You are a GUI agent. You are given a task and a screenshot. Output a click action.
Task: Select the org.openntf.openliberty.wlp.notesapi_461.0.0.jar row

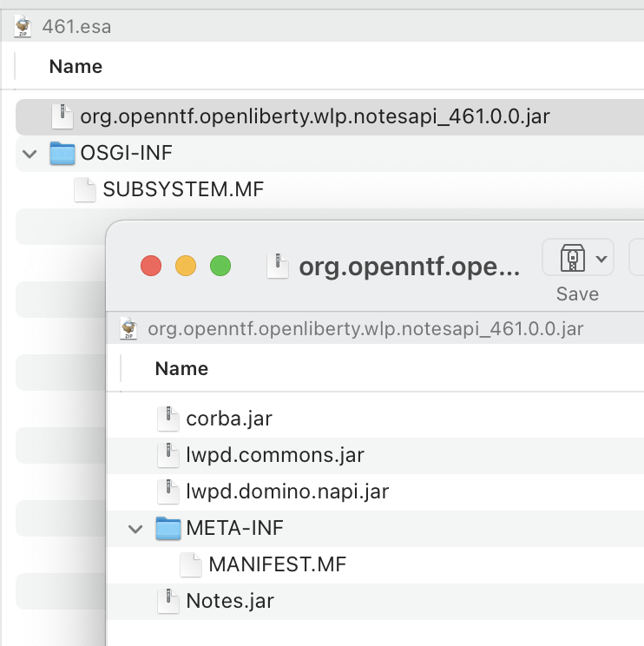click(x=314, y=116)
